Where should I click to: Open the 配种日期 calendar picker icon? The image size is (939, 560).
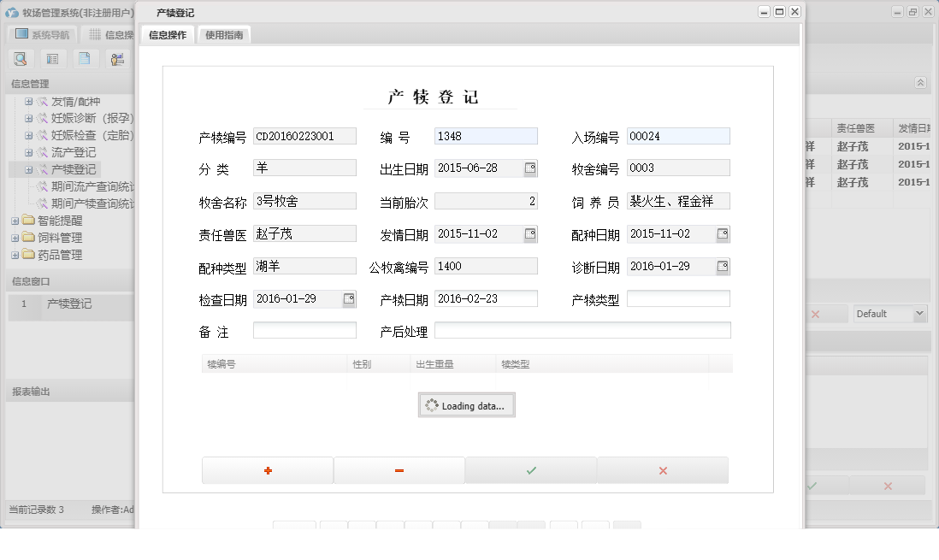pos(721,233)
